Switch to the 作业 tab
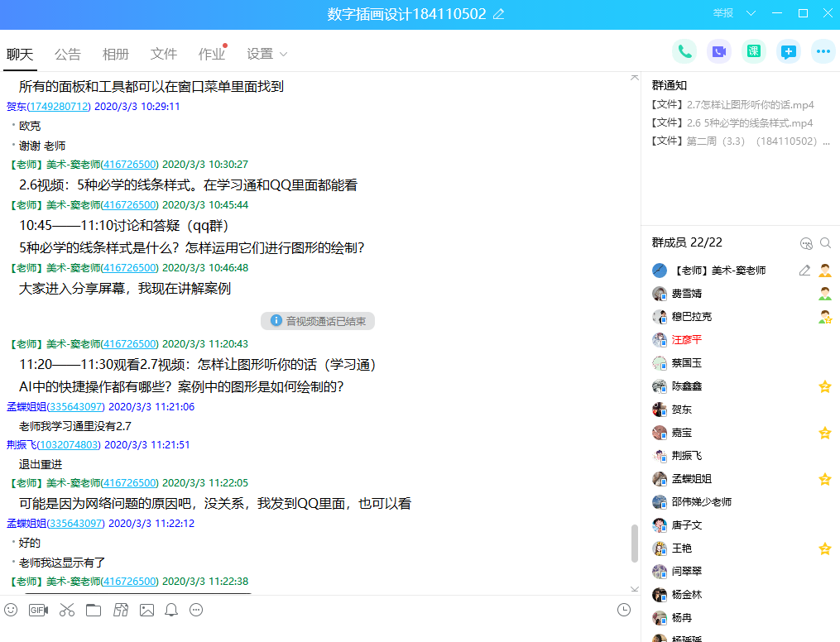 click(211, 54)
